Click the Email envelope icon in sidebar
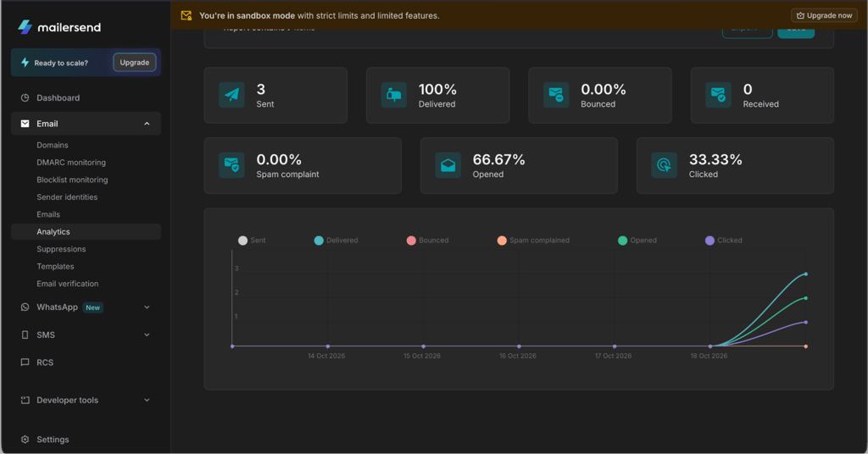Image resolution: width=868 pixels, height=454 pixels. click(x=25, y=124)
